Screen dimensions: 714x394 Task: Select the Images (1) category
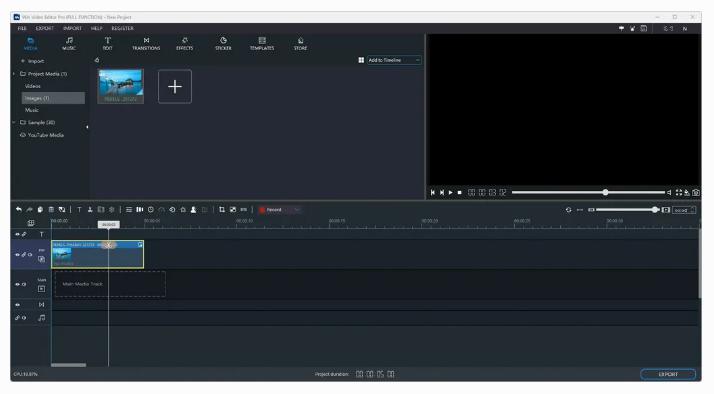tap(53, 98)
